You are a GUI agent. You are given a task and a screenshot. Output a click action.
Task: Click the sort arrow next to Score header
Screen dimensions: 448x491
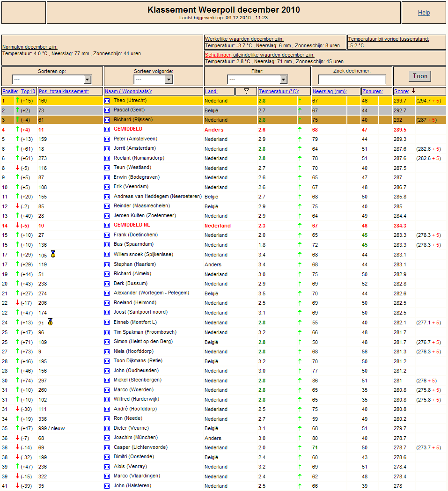[x=413, y=91]
